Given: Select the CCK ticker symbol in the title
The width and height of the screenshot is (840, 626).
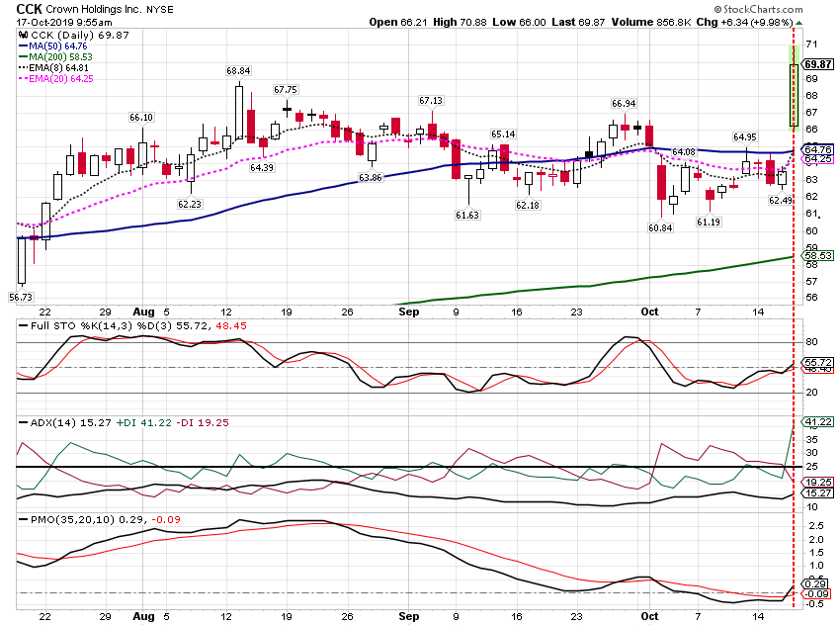Looking at the screenshot, I should click(30, 9).
